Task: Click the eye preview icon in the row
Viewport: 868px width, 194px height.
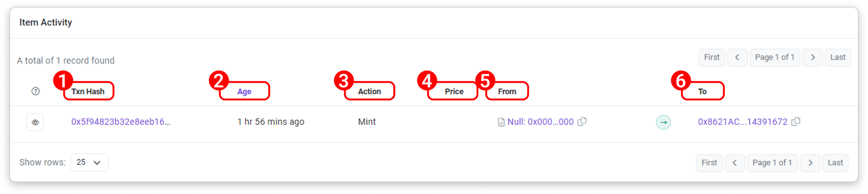Action: coord(35,123)
